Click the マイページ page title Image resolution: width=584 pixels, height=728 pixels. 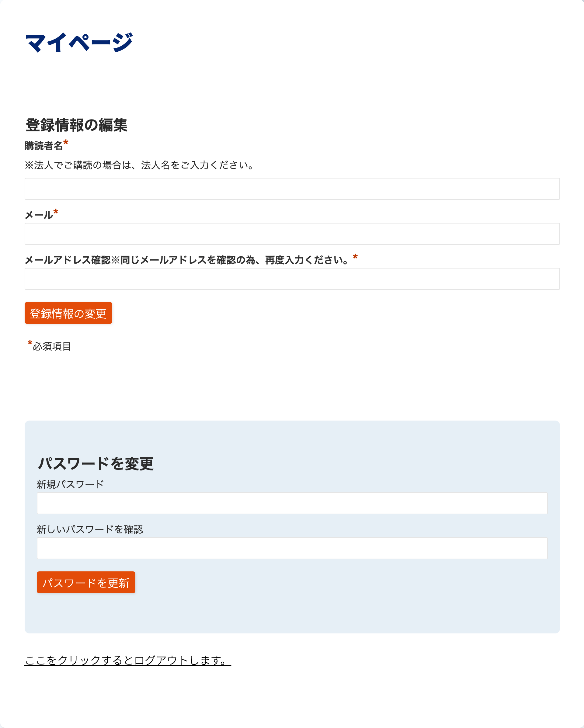click(x=79, y=43)
